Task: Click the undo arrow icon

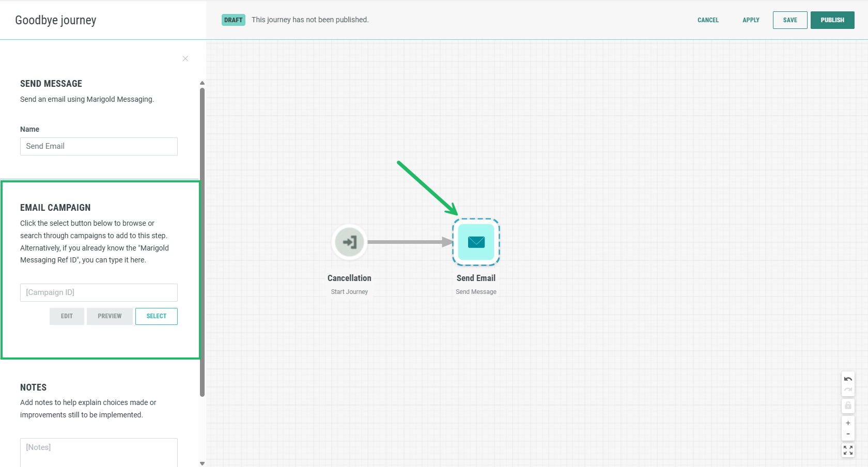Action: pyautogui.click(x=848, y=379)
